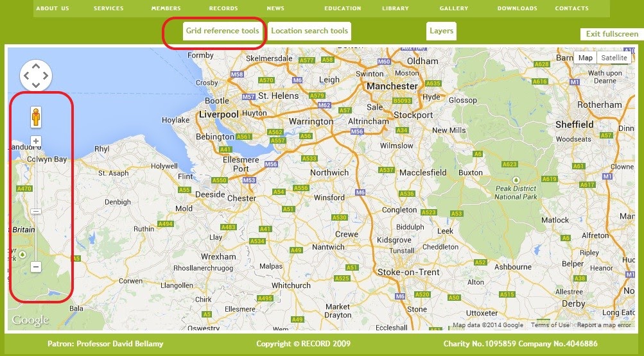The width and height of the screenshot is (644, 356).
Task: Click the Manchester label on map
Action: (x=392, y=87)
